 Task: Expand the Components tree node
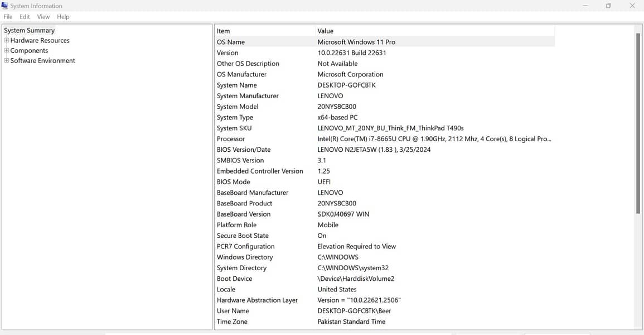click(x=7, y=50)
